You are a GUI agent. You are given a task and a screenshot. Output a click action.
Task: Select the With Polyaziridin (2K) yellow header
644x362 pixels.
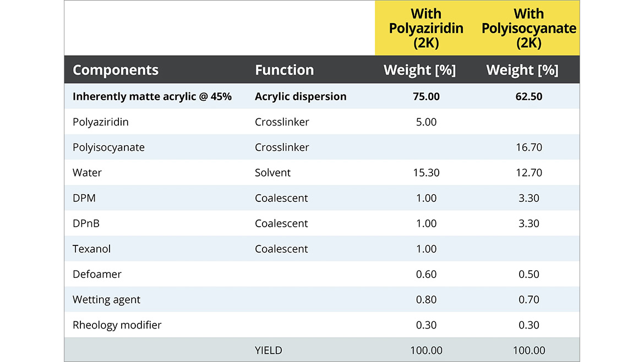(426, 28)
